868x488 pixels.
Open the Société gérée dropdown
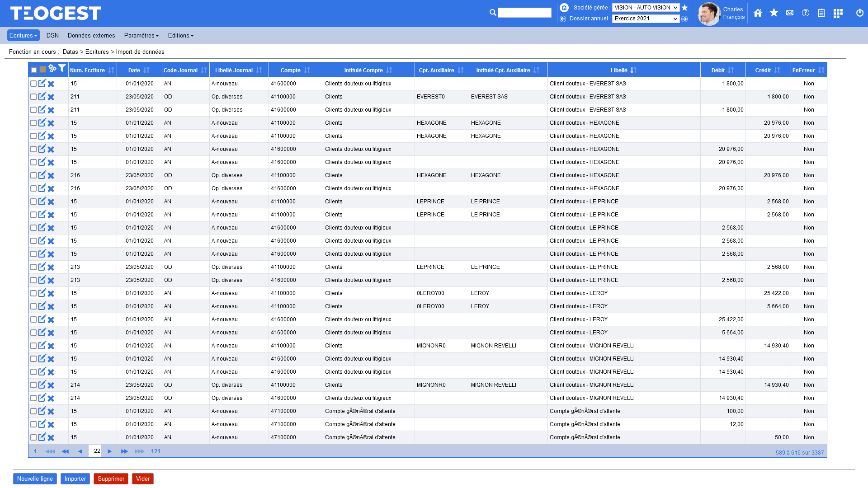(646, 8)
